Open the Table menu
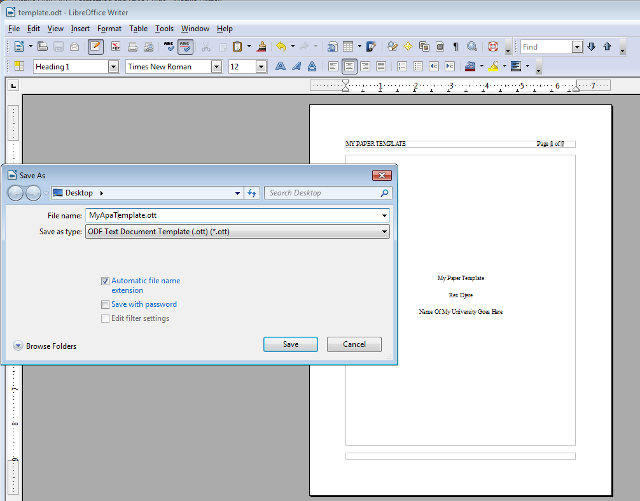This screenshot has height=501, width=640. [138, 29]
